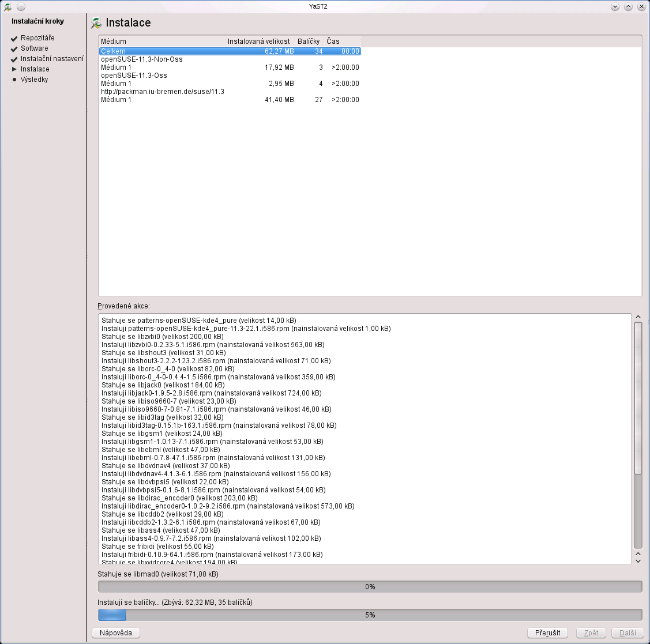Click log line Stahuje se libgsm1
The image size is (650, 644).
tap(162, 434)
